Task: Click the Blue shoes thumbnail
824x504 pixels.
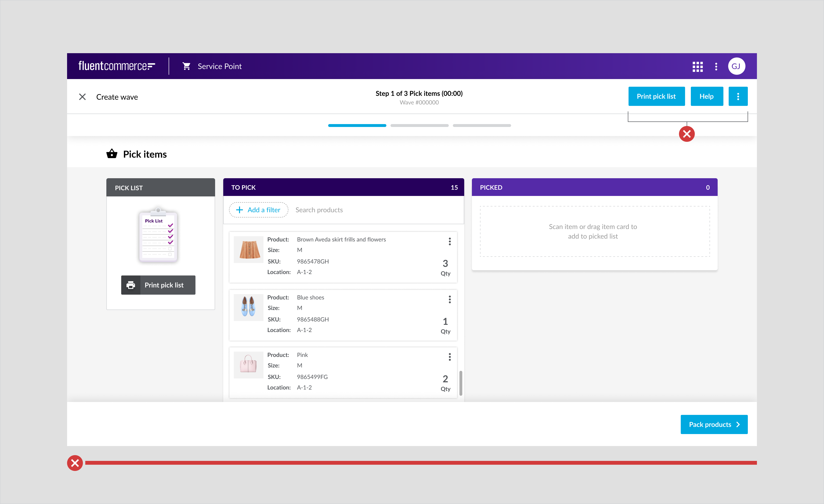Action: [248, 307]
